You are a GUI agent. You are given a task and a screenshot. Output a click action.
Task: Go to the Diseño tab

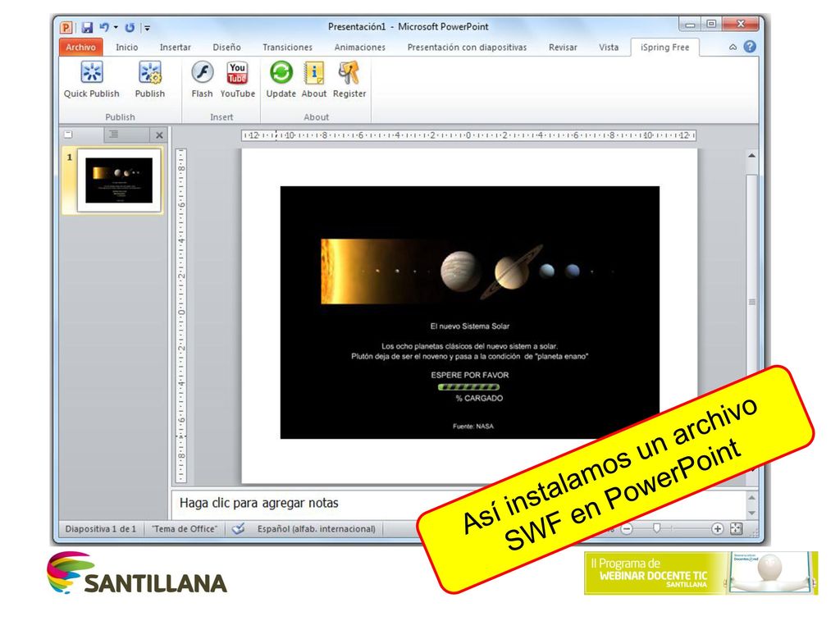pos(226,47)
